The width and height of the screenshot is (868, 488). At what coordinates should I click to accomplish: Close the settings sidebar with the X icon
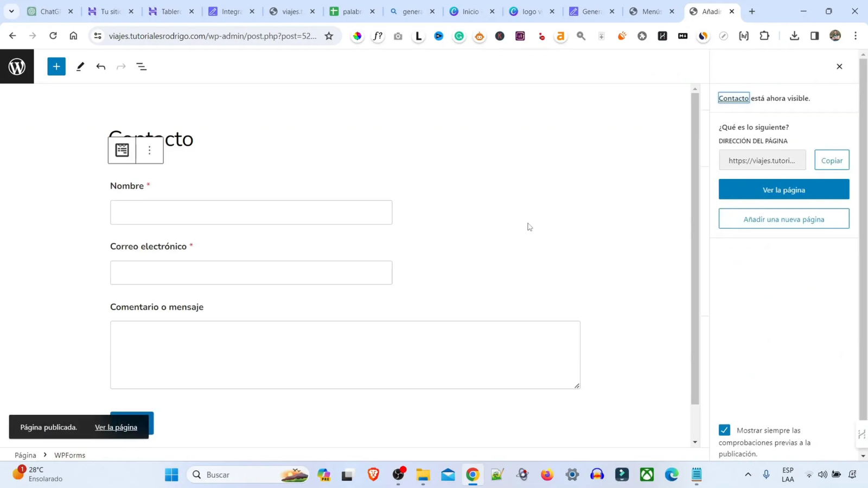coord(839,66)
